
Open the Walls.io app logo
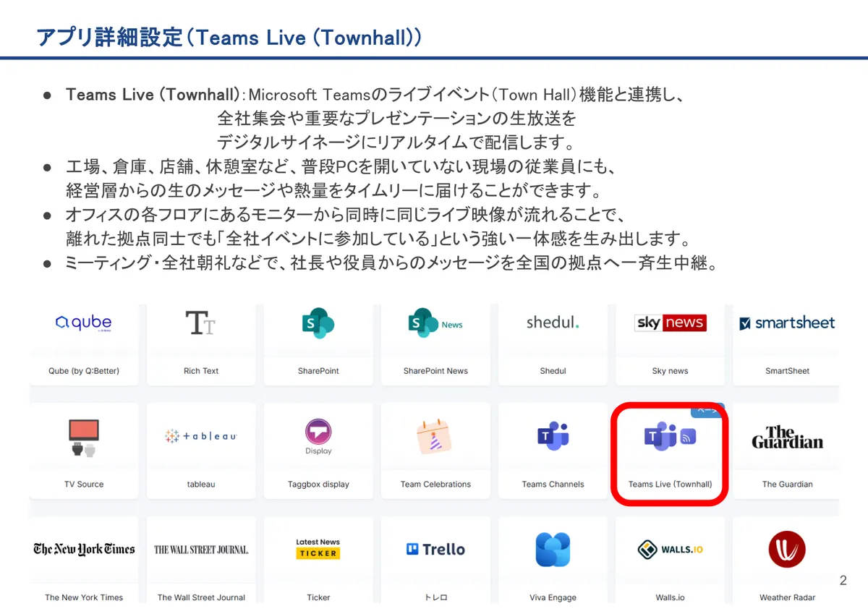pos(670,550)
